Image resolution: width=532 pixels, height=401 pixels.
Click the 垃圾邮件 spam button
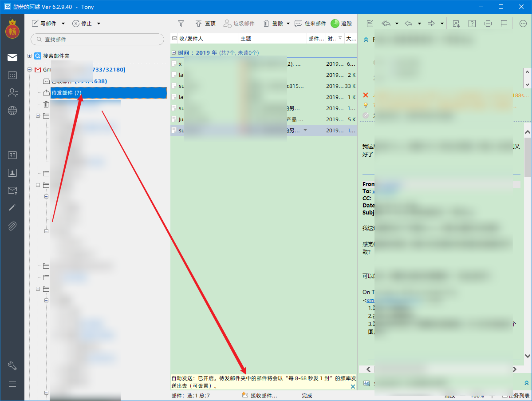pyautogui.click(x=239, y=24)
